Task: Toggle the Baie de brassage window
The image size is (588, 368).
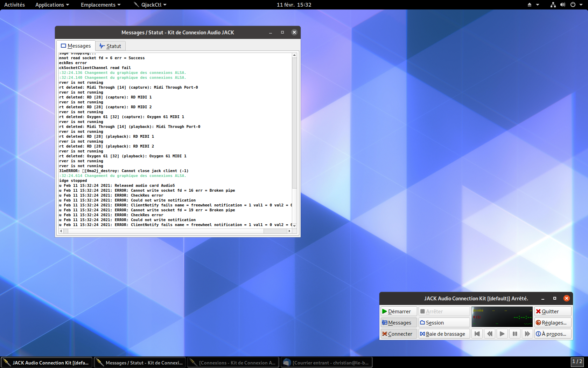Action: tap(444, 334)
